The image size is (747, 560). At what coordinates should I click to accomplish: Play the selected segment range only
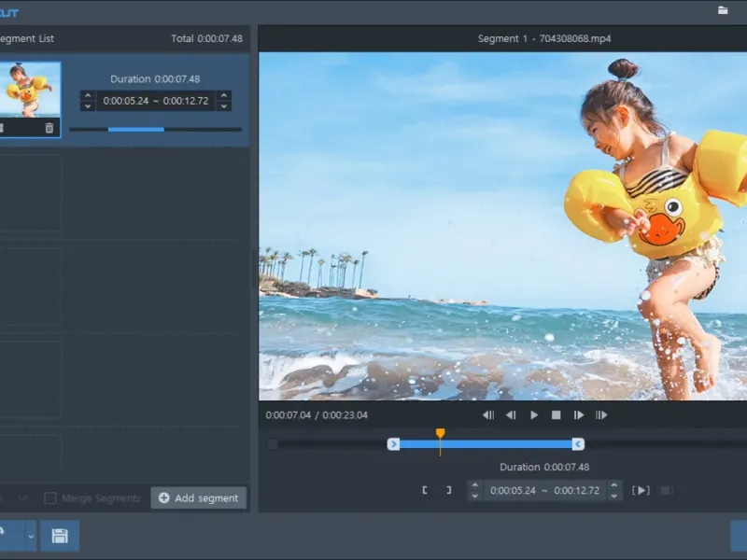coord(641,490)
